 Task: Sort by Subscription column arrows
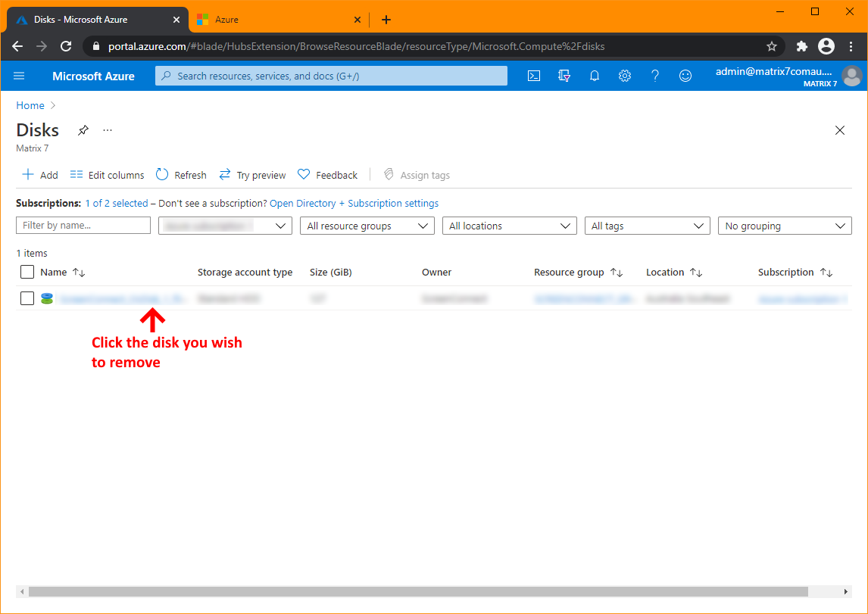(x=826, y=272)
